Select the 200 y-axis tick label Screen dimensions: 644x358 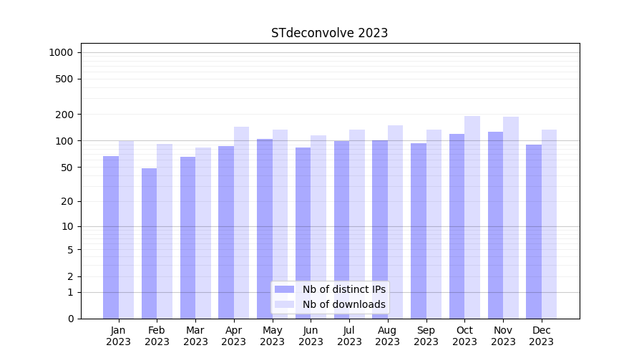click(64, 115)
